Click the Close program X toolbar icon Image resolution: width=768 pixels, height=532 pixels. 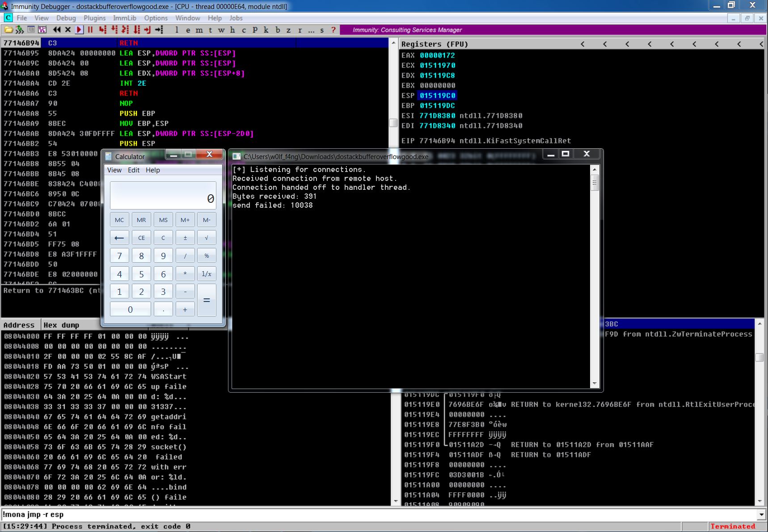click(x=68, y=30)
